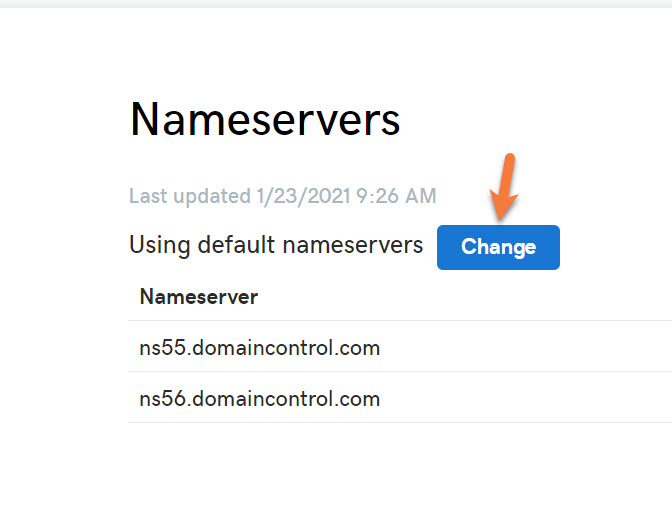
Task: Click the Last updated timestamp text
Action: pos(282,196)
